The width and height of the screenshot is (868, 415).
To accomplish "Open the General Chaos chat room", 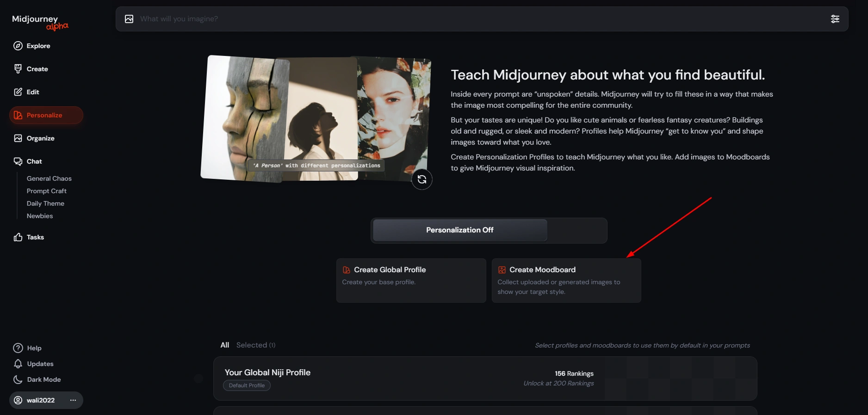I will [49, 178].
